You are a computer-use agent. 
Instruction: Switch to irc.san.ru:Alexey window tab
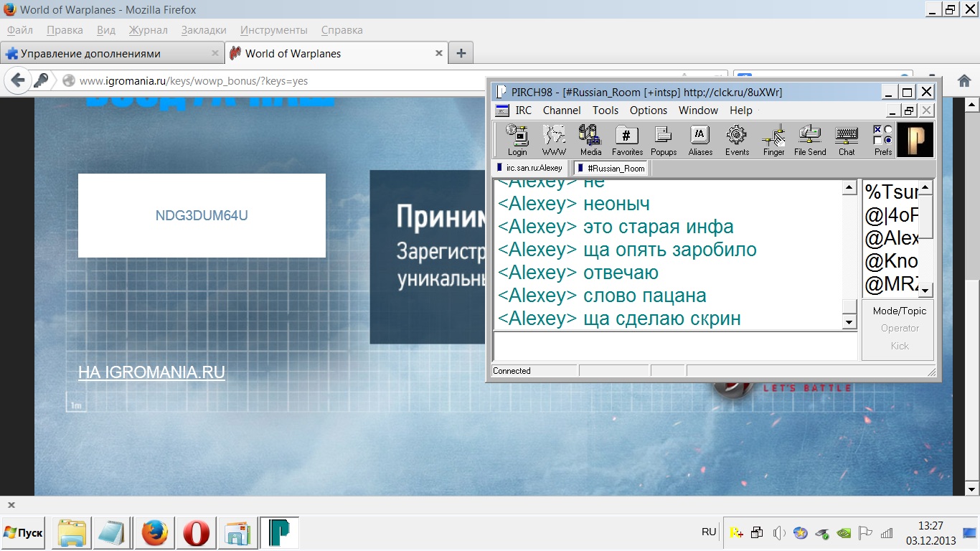click(530, 168)
